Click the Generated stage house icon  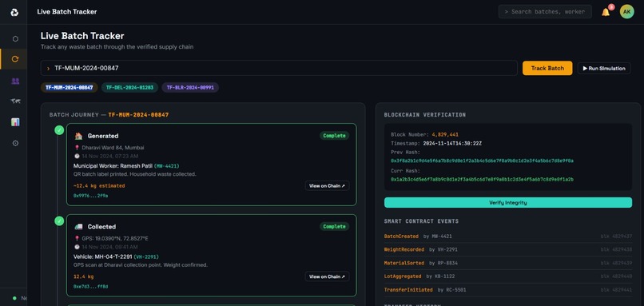coord(78,136)
